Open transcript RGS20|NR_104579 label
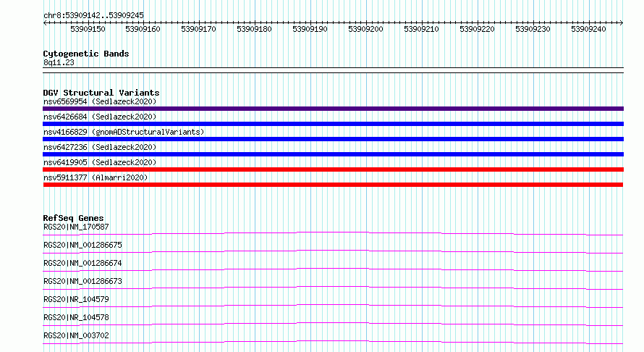 (76, 299)
